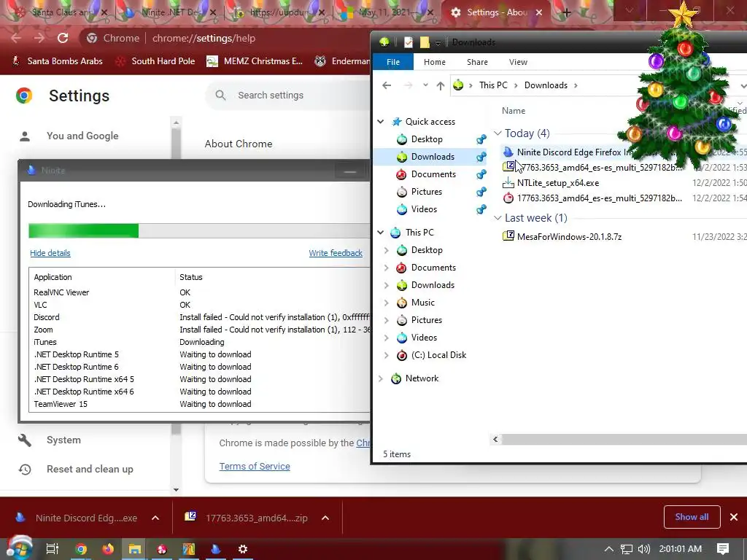Viewport: 747px width, 560px height.
Task: Open Santa Bombs Arabs bookmark
Action: pyautogui.click(x=57, y=61)
